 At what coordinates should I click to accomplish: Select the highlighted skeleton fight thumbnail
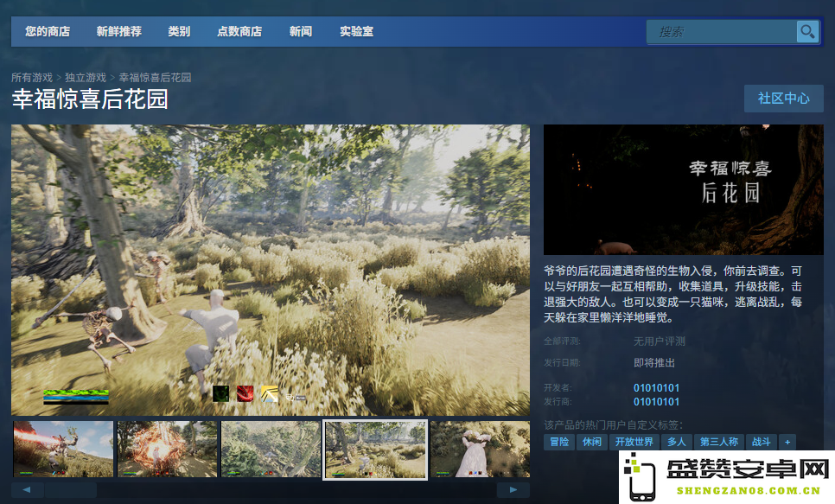(x=375, y=450)
